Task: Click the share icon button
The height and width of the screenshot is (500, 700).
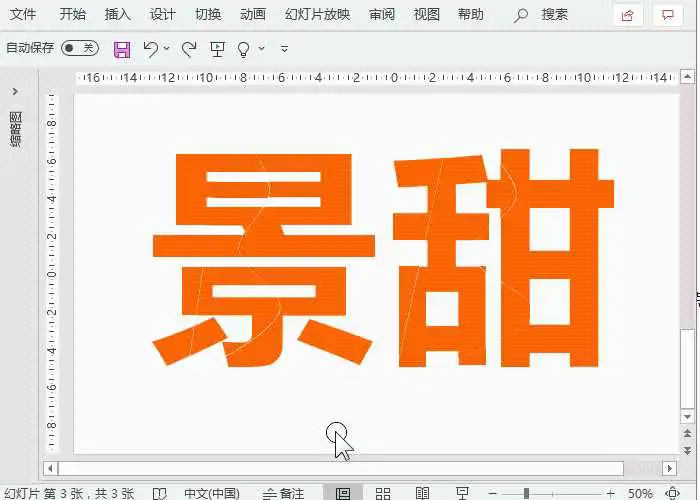Action: (627, 16)
